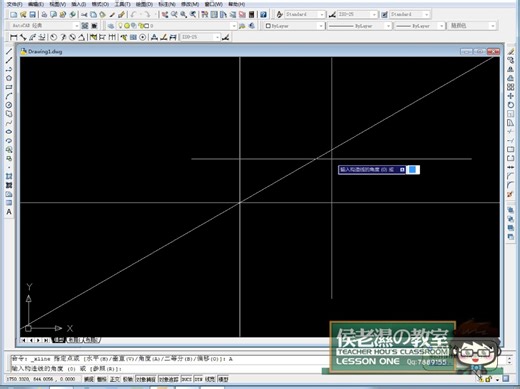Toggle 捕捉 (Snap) in status bar

[89, 379]
